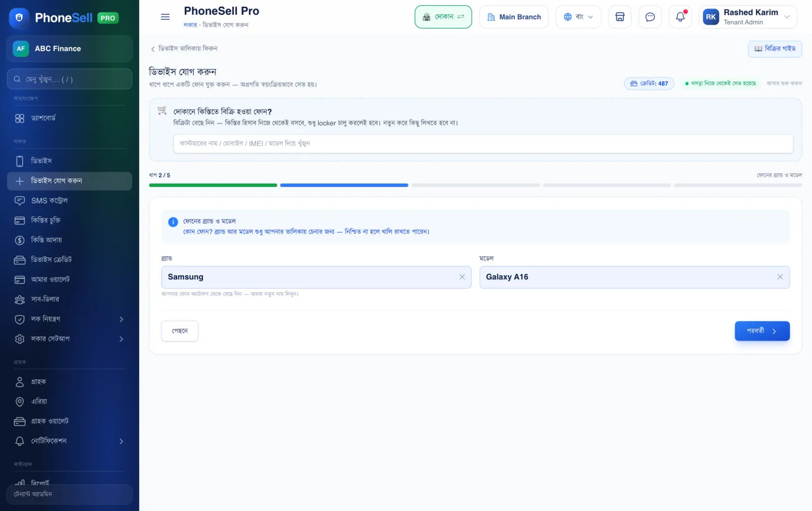The image size is (812, 511).
Task: Open the Galaxy A16 model combo box
Action: point(634,277)
